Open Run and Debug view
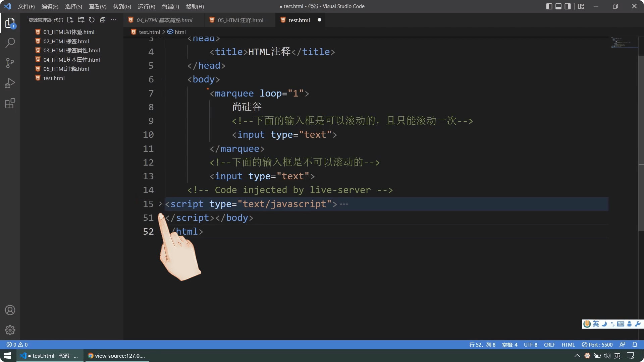644x362 pixels. click(x=10, y=83)
